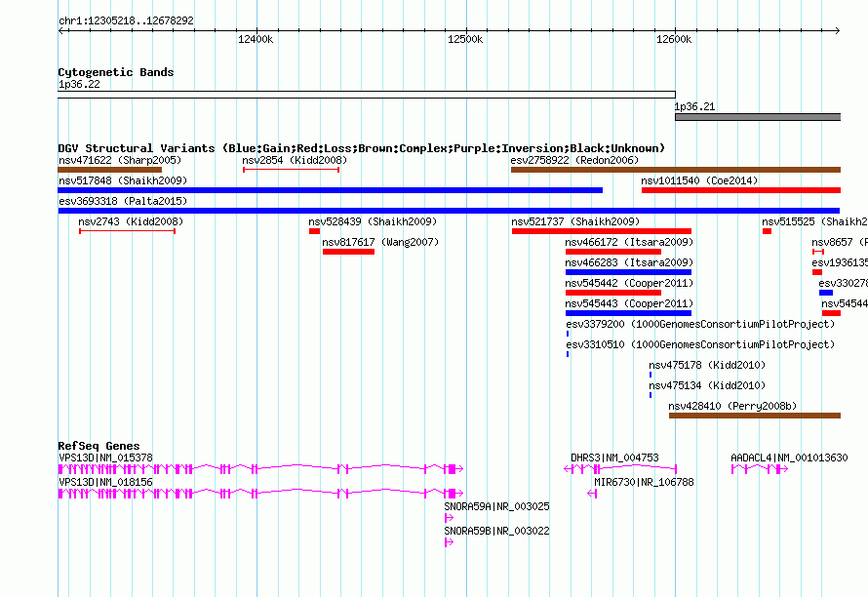Screen dimensions: 868x597
Task: Click the RefSeq Genes track title
Action: coord(99,446)
